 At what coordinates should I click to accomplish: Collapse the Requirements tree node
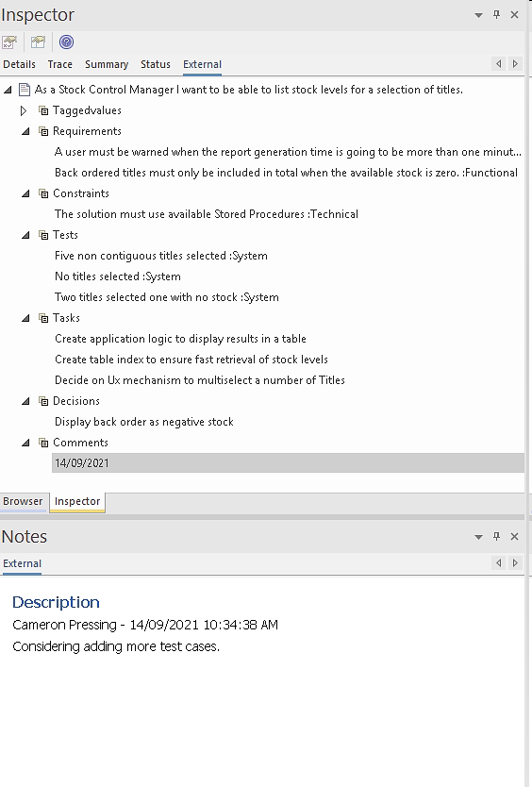click(25, 131)
